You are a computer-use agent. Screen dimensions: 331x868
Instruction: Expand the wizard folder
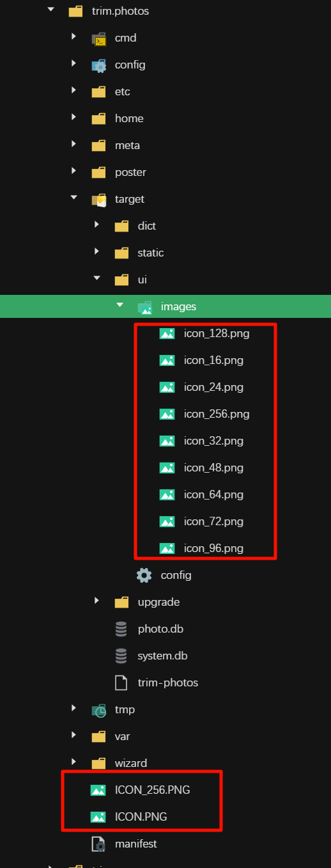(x=74, y=762)
